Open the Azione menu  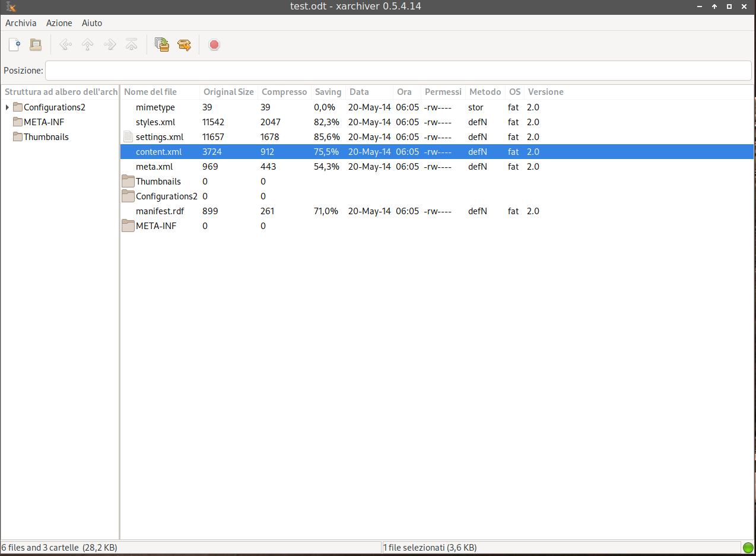click(x=59, y=23)
